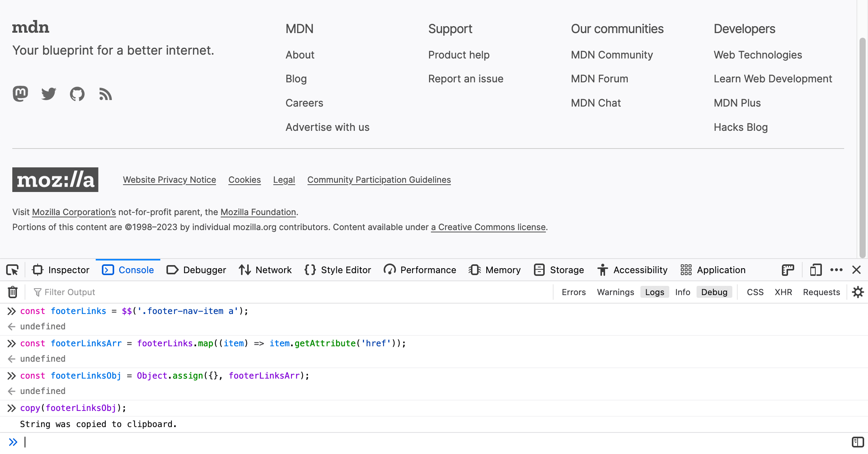Open the Product help link

(x=459, y=55)
